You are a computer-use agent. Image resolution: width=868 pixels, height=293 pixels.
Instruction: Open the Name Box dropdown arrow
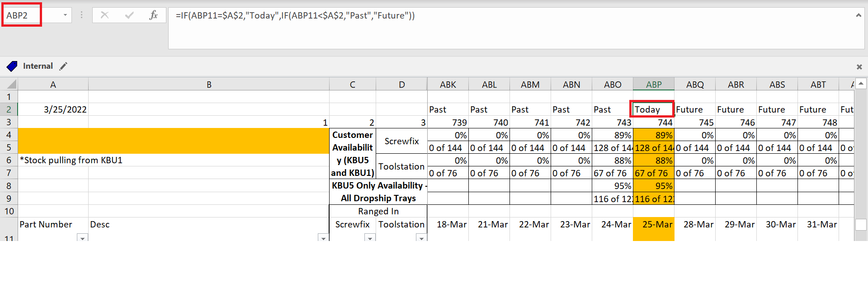[x=65, y=15]
